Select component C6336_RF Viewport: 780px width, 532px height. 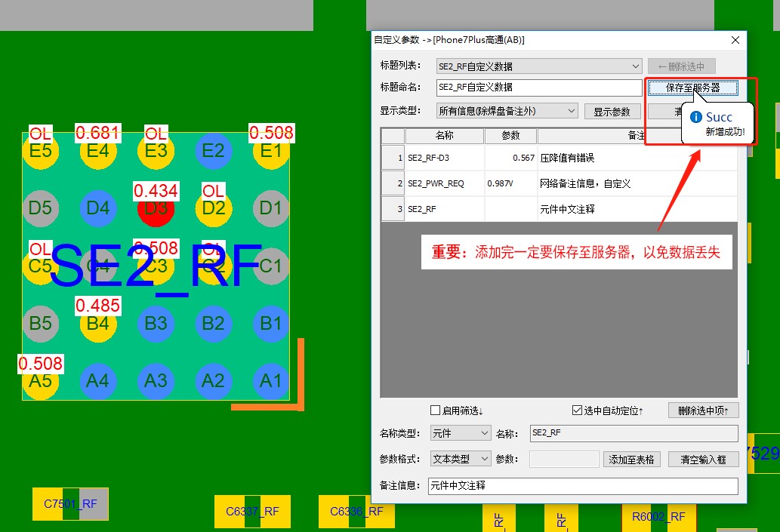pyautogui.click(x=356, y=512)
